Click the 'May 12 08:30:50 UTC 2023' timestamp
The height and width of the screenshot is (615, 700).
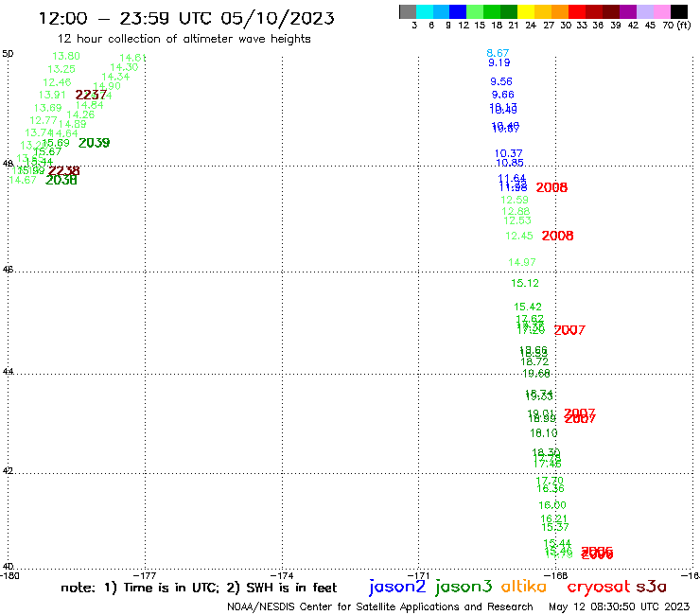coord(619,606)
